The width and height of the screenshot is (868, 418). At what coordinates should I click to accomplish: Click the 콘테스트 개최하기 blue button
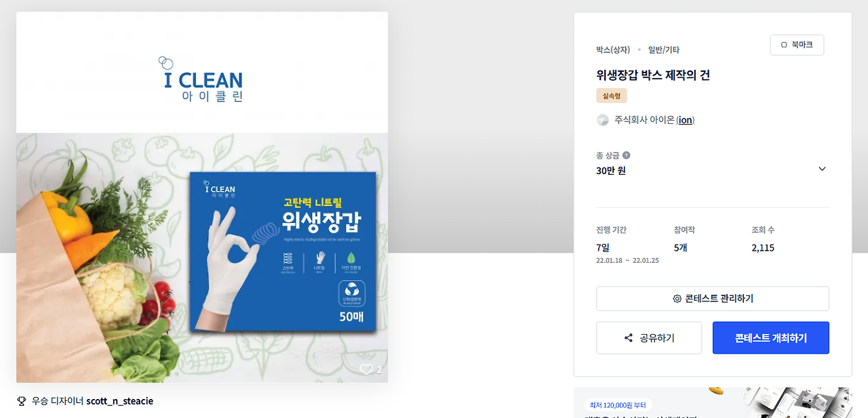771,338
